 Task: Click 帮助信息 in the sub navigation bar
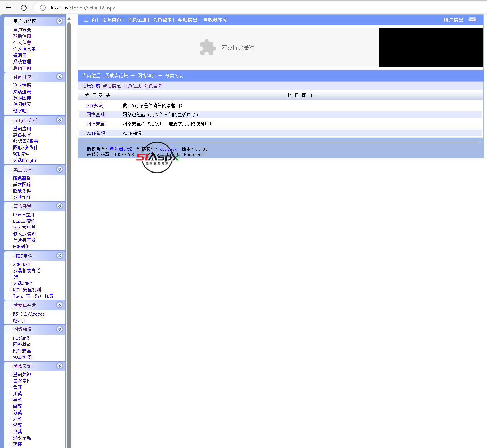112,86
